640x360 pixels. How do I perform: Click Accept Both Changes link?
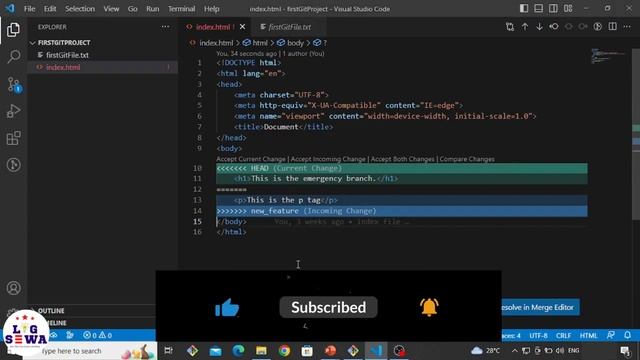point(402,159)
